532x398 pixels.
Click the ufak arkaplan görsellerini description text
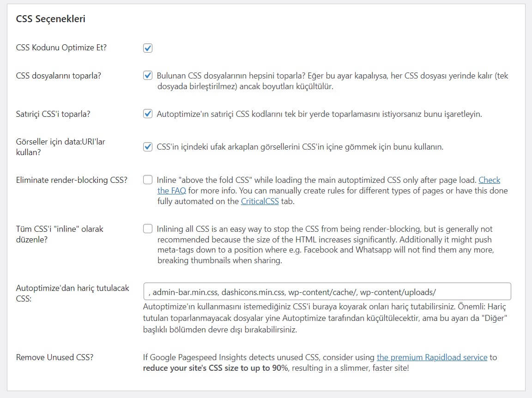coord(300,147)
